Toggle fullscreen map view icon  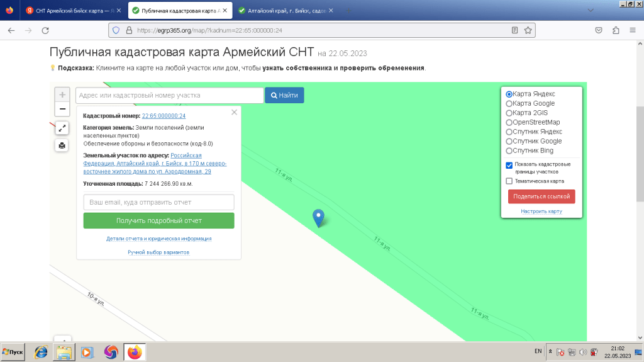click(x=62, y=128)
